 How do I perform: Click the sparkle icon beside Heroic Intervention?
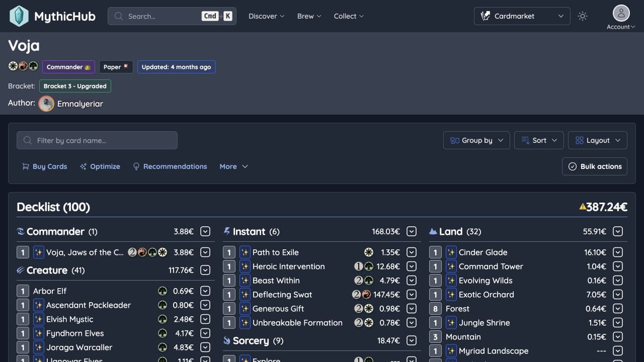pos(245,266)
